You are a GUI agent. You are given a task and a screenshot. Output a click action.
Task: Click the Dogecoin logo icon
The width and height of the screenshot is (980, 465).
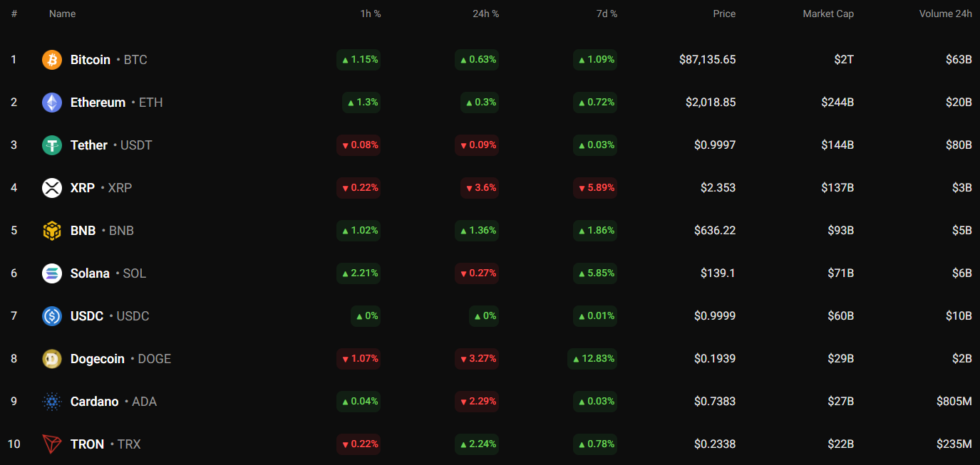[x=52, y=359]
